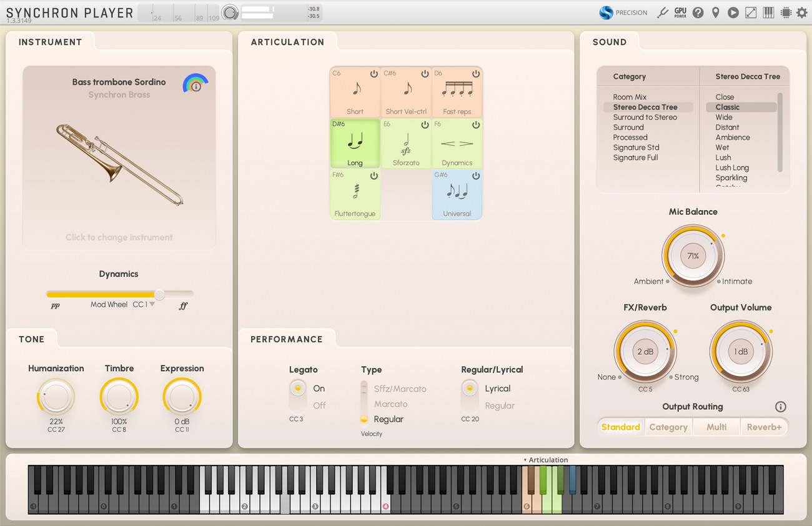Screen dimensions: 812x526
Task: Click the Mic Balance knob
Action: [x=693, y=256]
